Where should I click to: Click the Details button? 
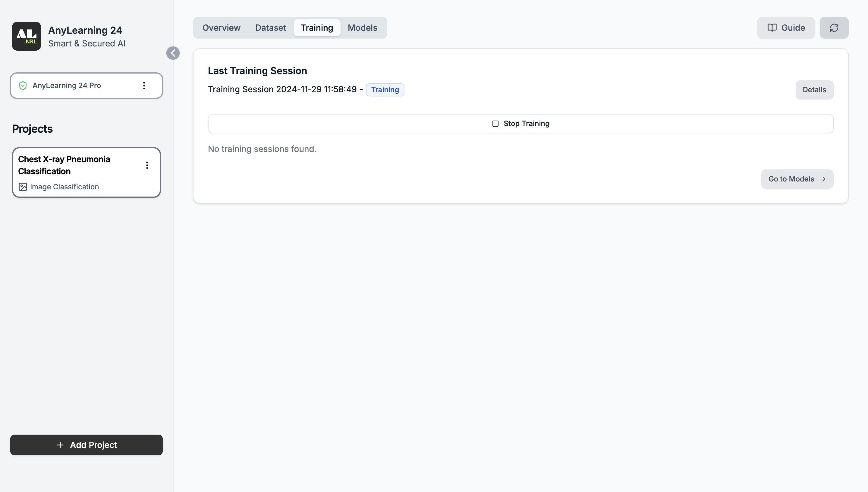click(x=814, y=90)
